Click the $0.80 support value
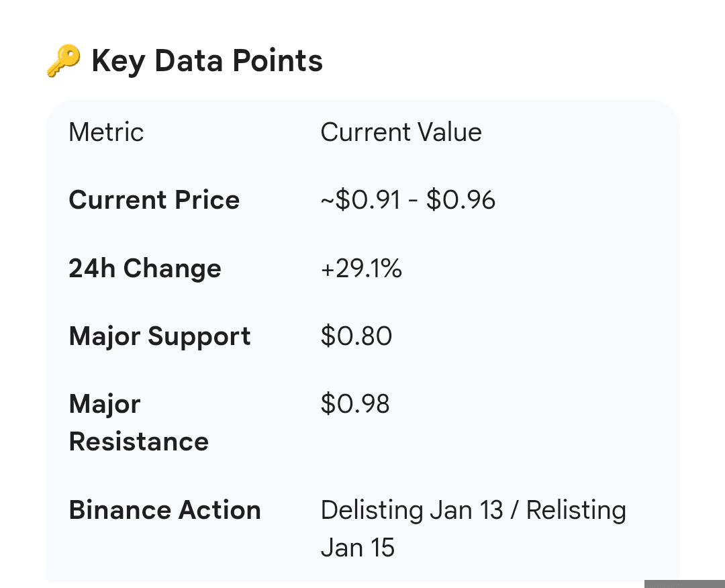The height and width of the screenshot is (588, 725). 356,336
